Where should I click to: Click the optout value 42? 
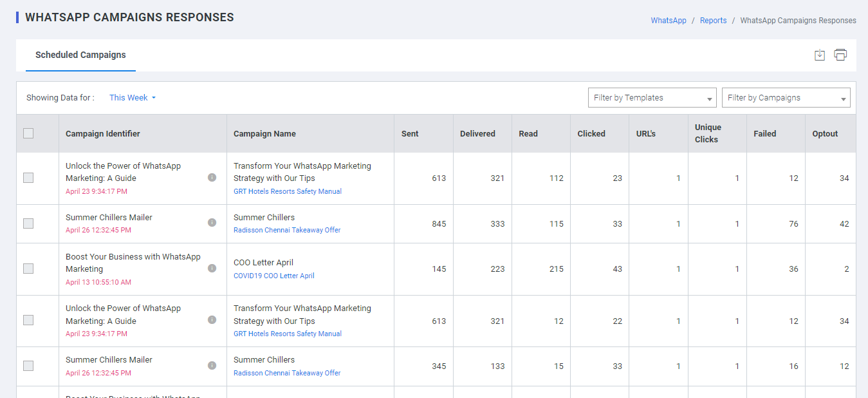(844, 224)
